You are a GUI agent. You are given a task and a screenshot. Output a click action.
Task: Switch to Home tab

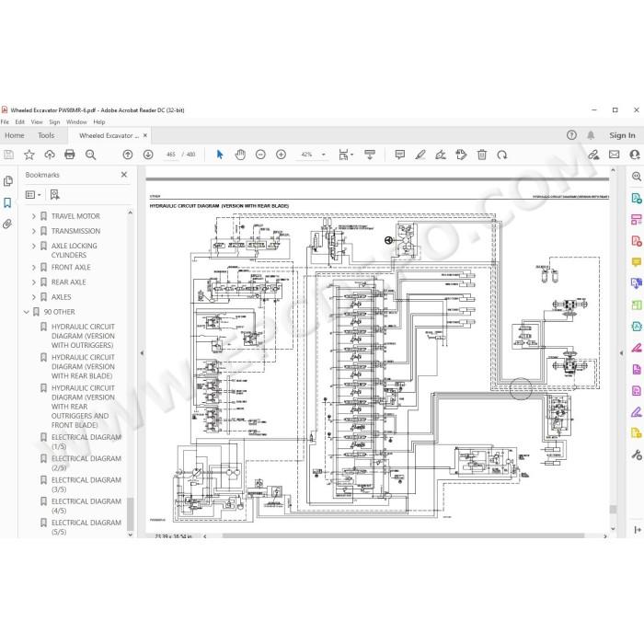pyautogui.click(x=15, y=135)
